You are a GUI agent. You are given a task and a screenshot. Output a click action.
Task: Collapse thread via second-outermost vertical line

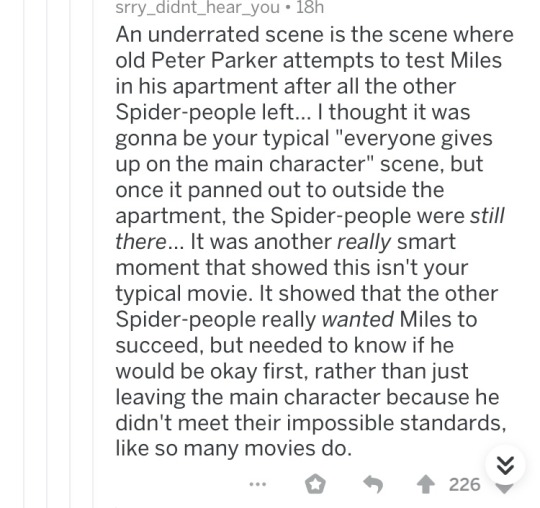47,254
